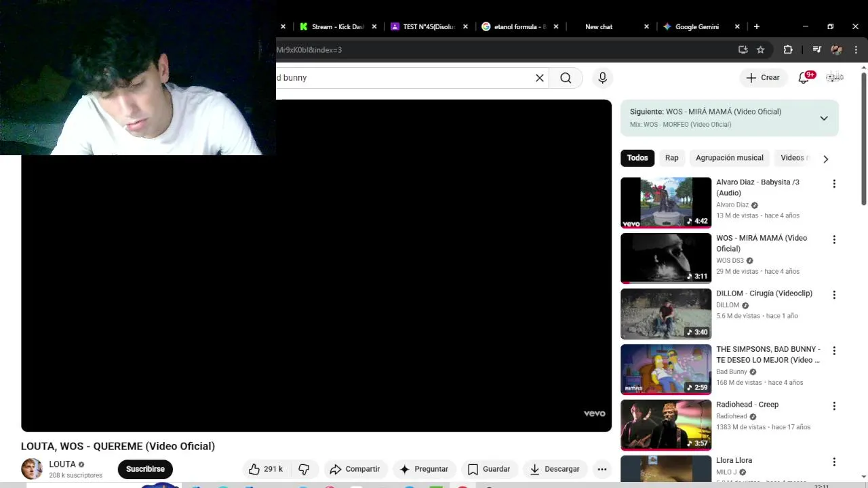
Task: Open Radiohead Creep video thumbnail
Action: (666, 425)
